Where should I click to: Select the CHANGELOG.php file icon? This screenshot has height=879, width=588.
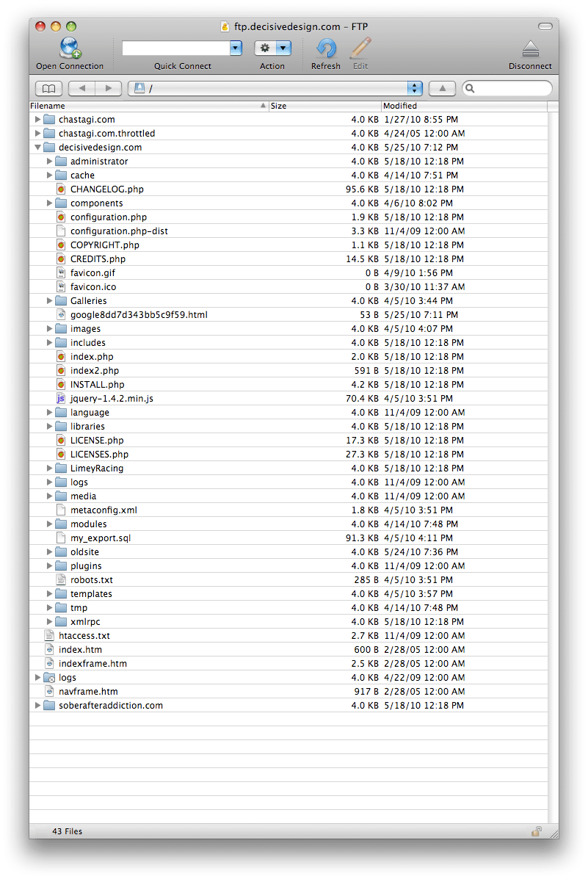(61, 189)
